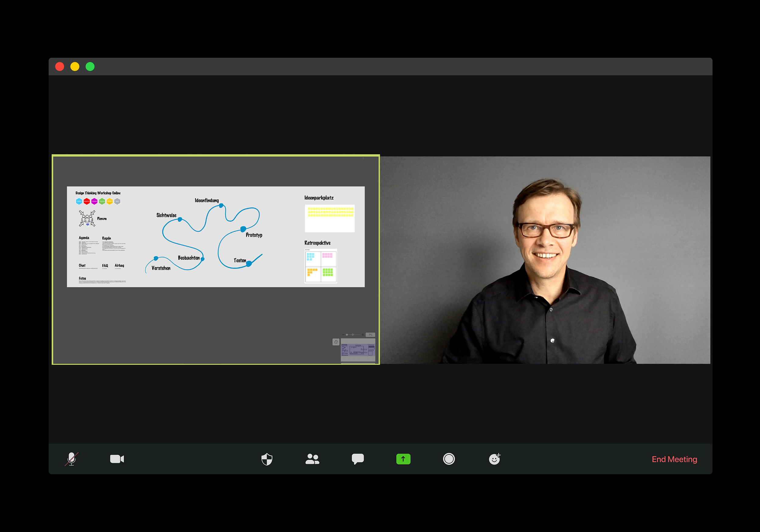This screenshot has width=760, height=532.
Task: Click the red Beobachten hexagon
Action: (87, 201)
